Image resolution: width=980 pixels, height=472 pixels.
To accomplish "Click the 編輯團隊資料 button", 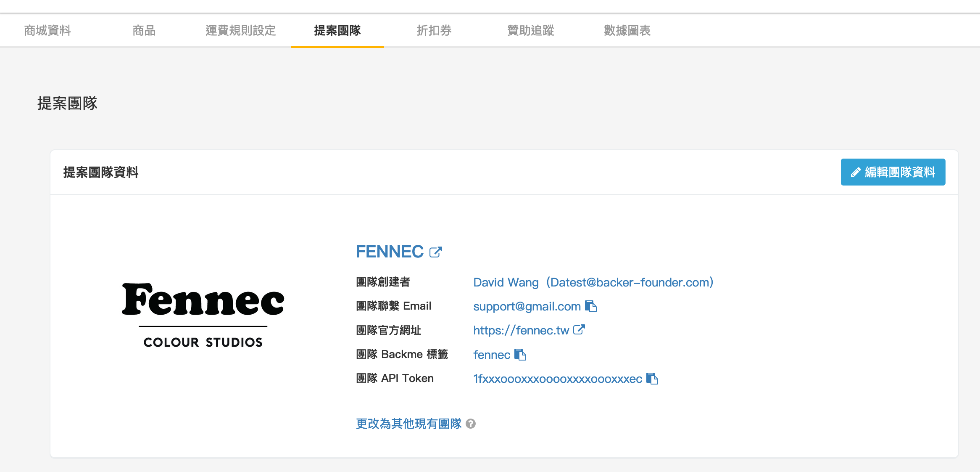I will 893,172.
